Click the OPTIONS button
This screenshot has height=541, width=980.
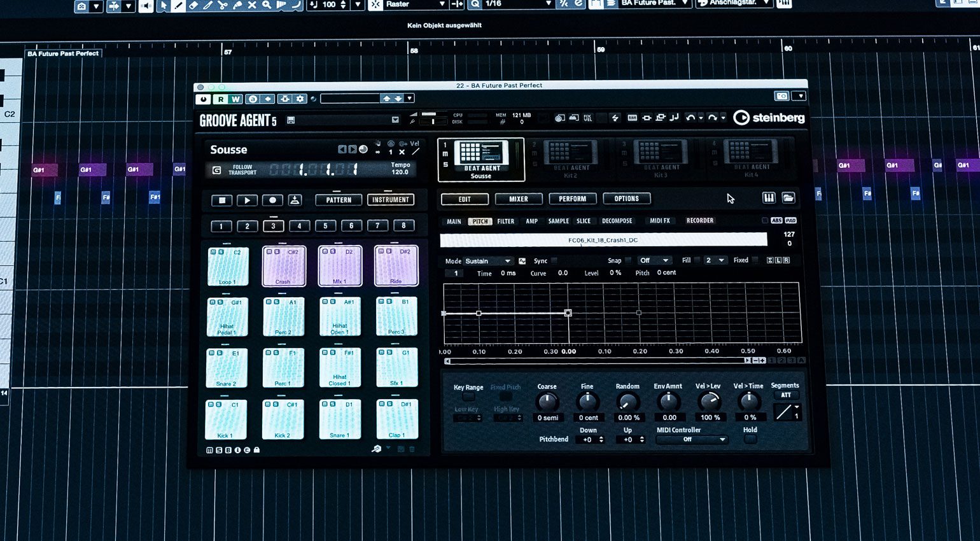tap(626, 199)
